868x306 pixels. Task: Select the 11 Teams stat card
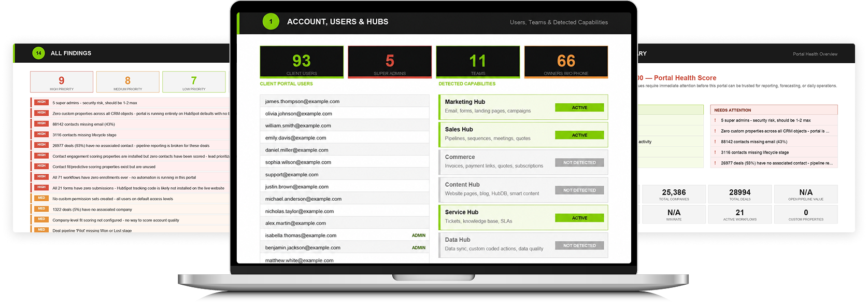tap(478, 62)
